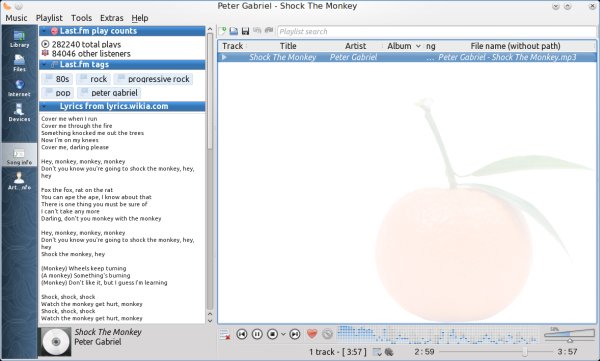The width and height of the screenshot is (600, 361).
Task: Skip to the previous track
Action: (x=241, y=334)
